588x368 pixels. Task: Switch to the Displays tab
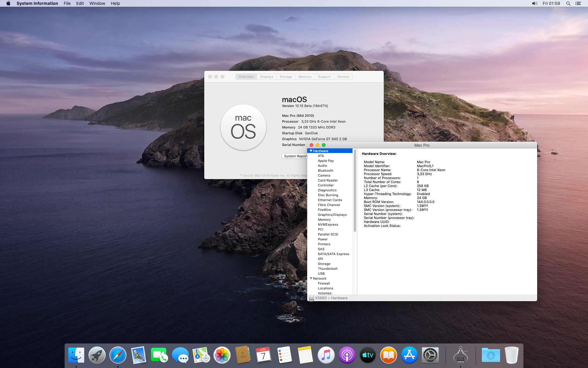pyautogui.click(x=266, y=77)
